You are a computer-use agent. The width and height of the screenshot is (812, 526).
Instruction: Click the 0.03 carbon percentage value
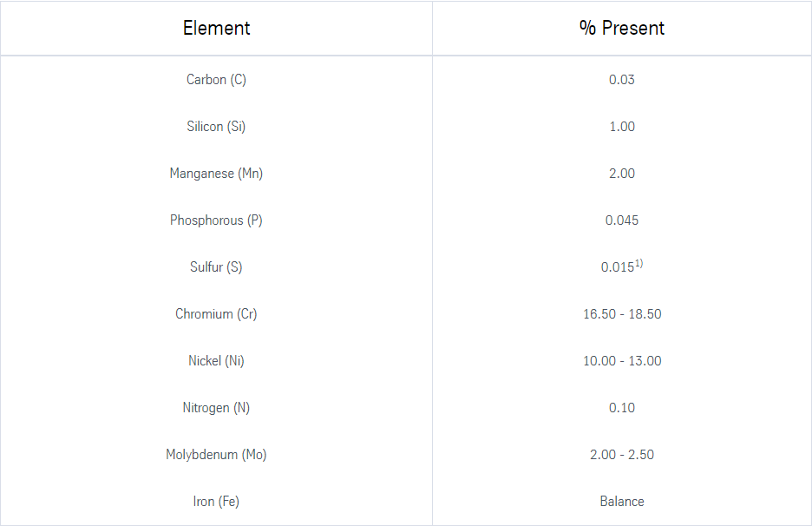pos(622,80)
